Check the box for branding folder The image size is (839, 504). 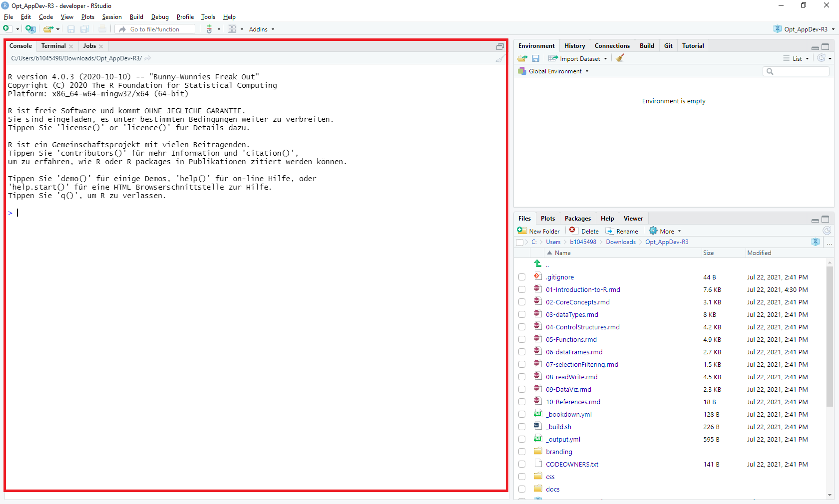tap(522, 452)
